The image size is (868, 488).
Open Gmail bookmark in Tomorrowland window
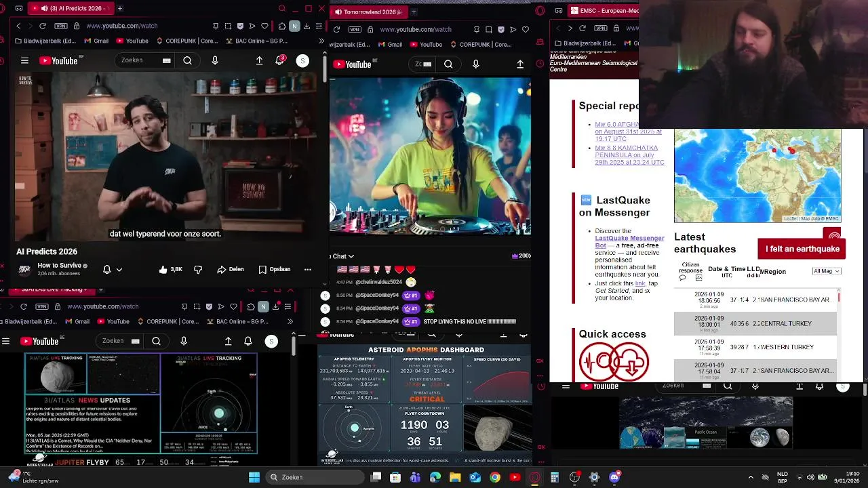pos(390,45)
